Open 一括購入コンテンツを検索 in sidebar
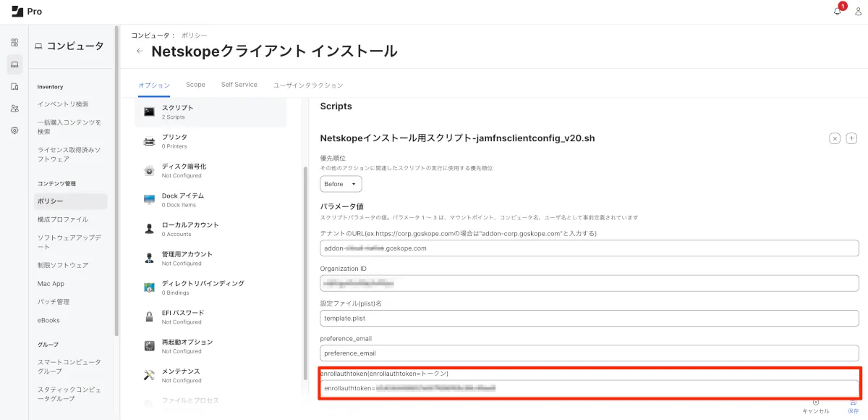868x420 pixels. (x=69, y=127)
